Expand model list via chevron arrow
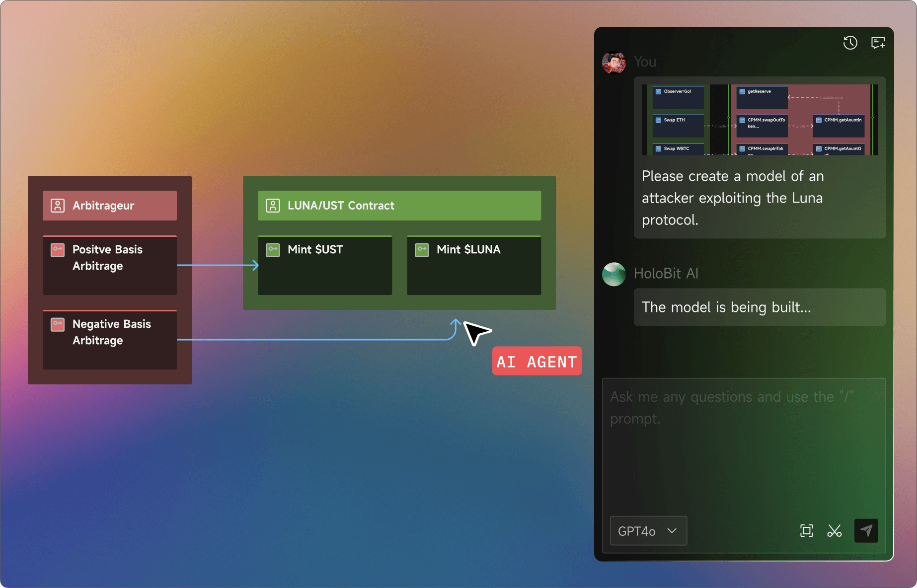 click(672, 531)
